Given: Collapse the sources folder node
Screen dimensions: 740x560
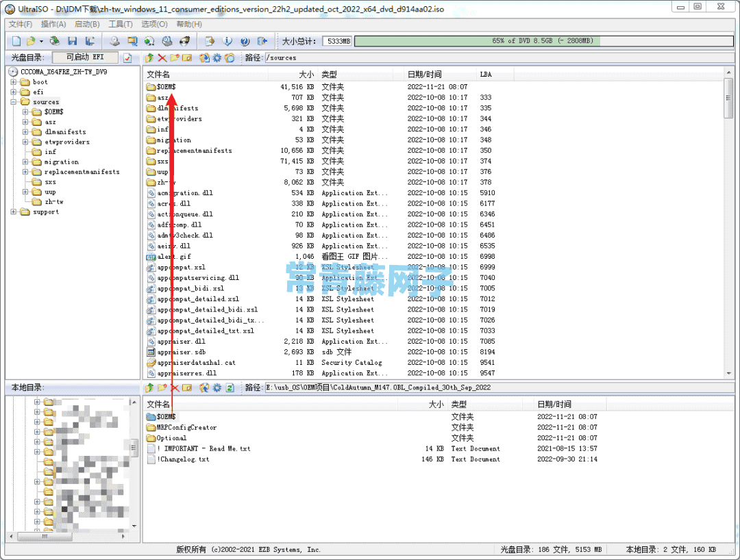Looking at the screenshot, I should [x=14, y=102].
